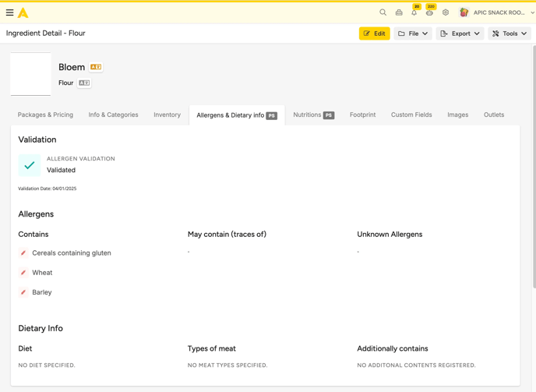Screen dimensions: 536x392
Task: Click the ingredient image placeholder thumbnail
Action: [30, 74]
